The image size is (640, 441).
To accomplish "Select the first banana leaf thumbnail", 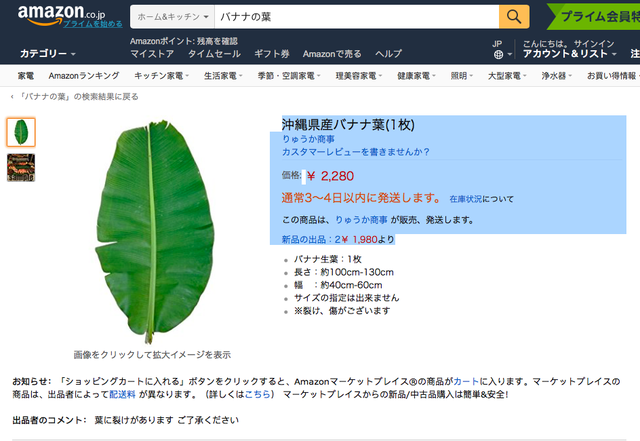I will tap(20, 132).
